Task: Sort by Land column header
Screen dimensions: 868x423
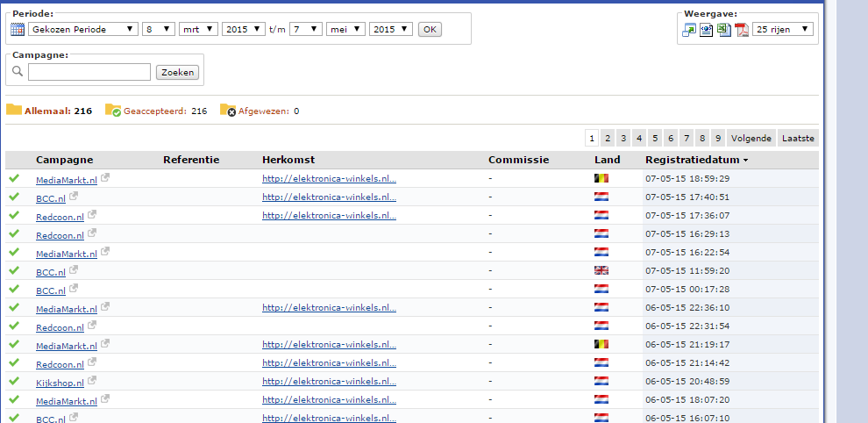Action: [x=608, y=160]
